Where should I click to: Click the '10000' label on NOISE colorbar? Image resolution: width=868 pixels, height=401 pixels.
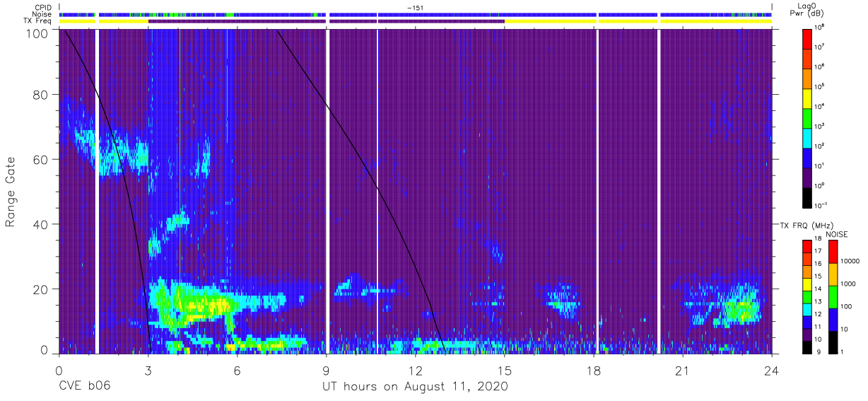coord(850,261)
